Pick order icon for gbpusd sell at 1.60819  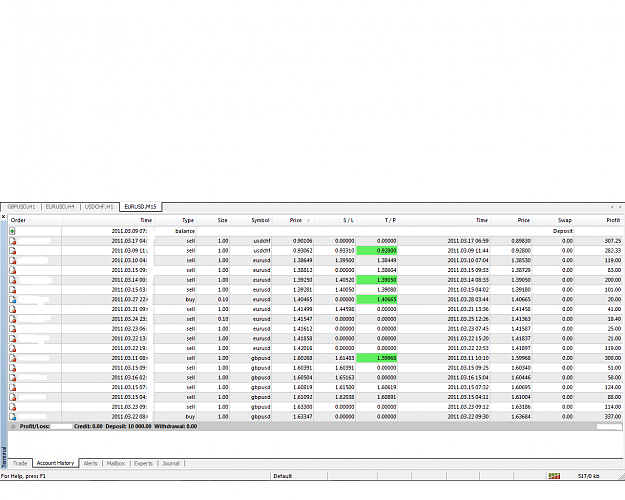click(13, 388)
